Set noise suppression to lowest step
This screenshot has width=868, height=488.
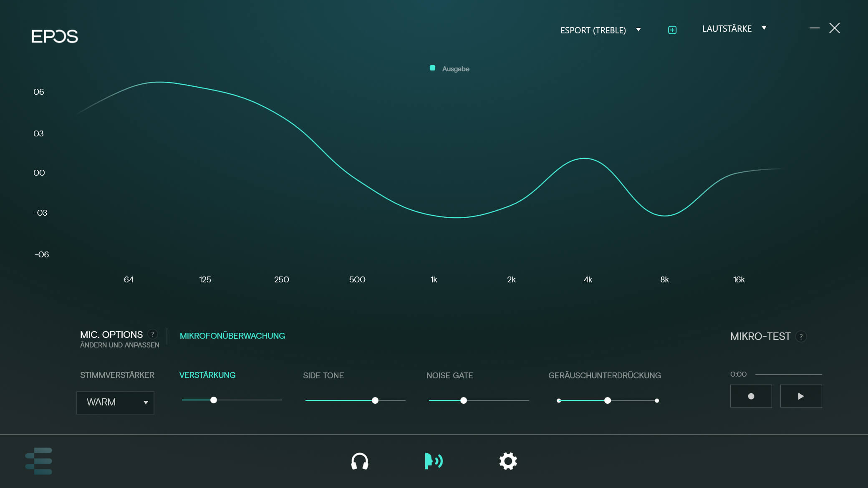559,400
